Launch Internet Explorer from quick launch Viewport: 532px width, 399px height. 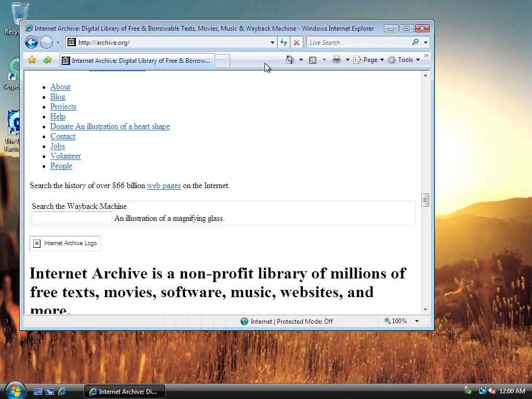[62, 392]
